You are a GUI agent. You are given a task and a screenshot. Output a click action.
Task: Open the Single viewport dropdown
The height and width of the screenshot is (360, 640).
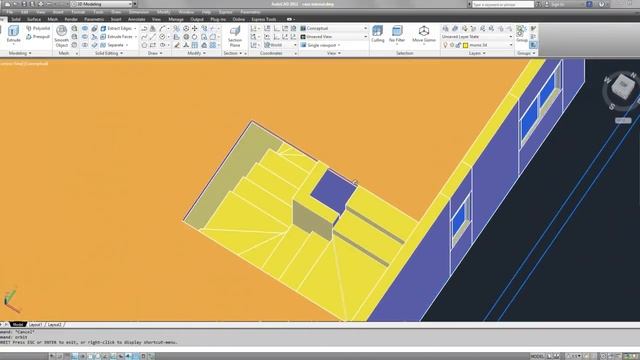coord(321,45)
